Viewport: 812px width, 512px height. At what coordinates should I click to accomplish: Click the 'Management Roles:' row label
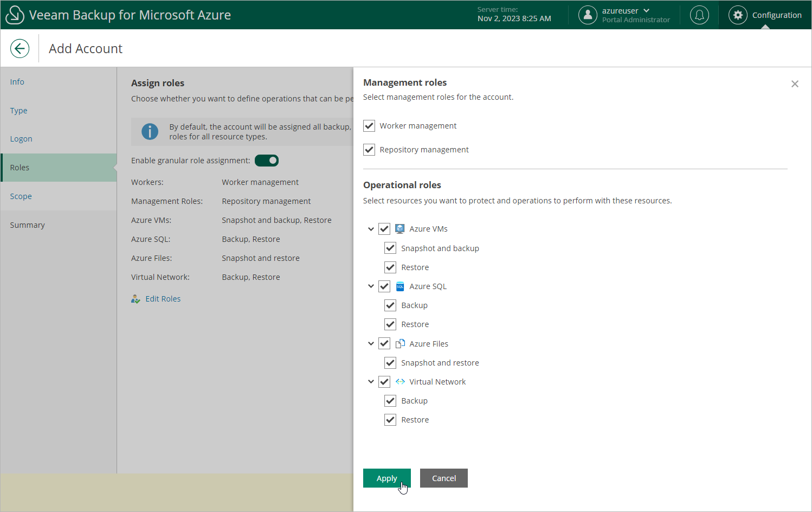coord(167,201)
